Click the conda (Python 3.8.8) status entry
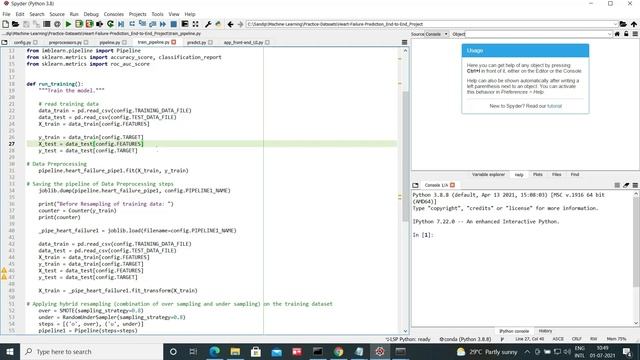The width and height of the screenshot is (640, 360). (465, 339)
